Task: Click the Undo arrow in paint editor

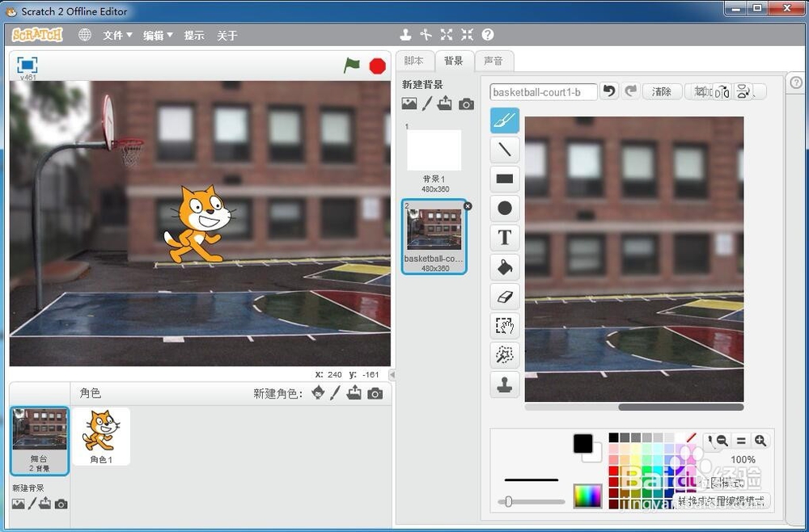Action: 609,91
